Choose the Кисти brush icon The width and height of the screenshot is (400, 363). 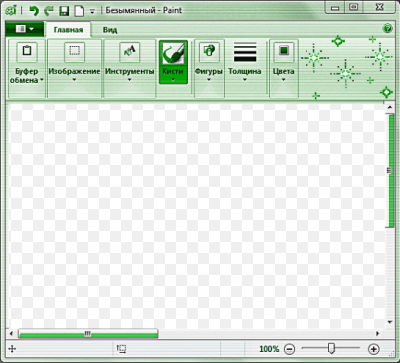[x=173, y=54]
